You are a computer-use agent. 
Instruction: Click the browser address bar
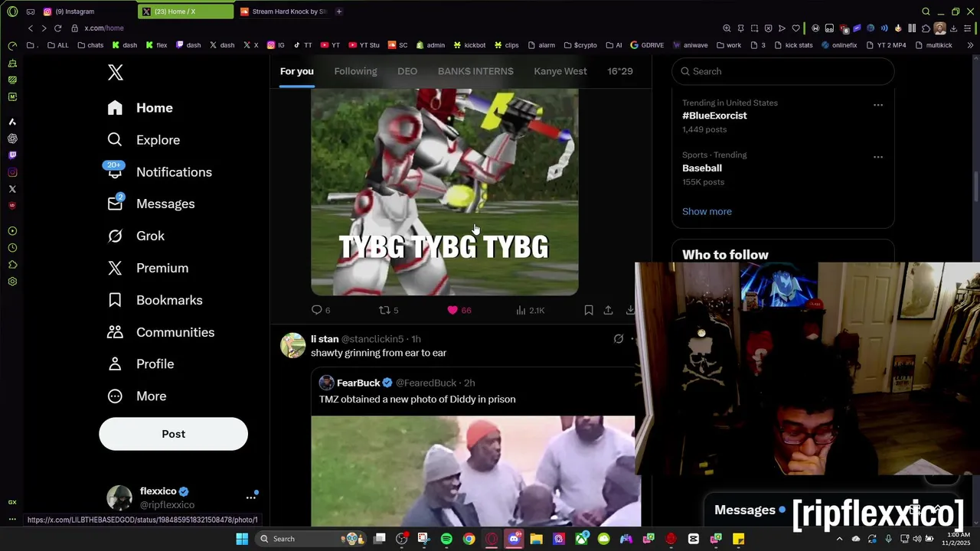pos(383,28)
